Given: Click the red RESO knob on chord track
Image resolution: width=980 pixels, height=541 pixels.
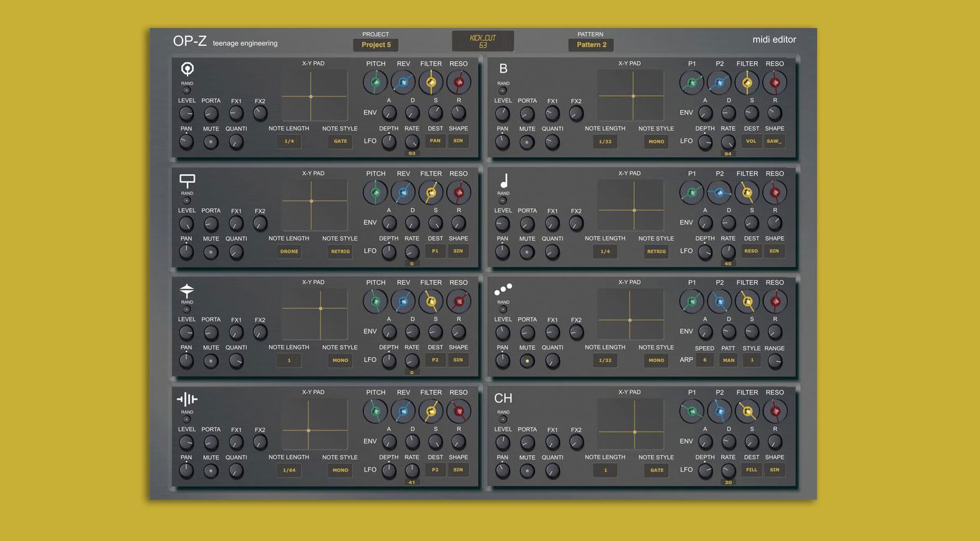Looking at the screenshot, I should pos(774,411).
